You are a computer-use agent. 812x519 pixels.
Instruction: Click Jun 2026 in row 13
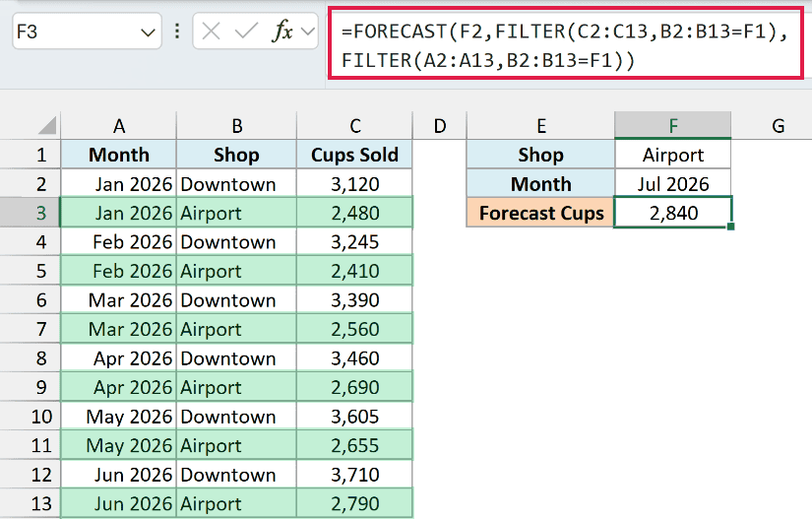(118, 503)
